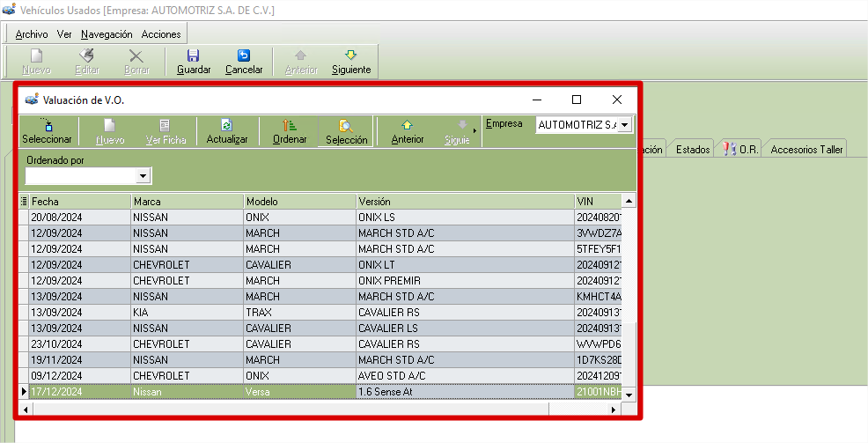Click the Fecha column header
The width and height of the screenshot is (868, 443).
tap(80, 201)
